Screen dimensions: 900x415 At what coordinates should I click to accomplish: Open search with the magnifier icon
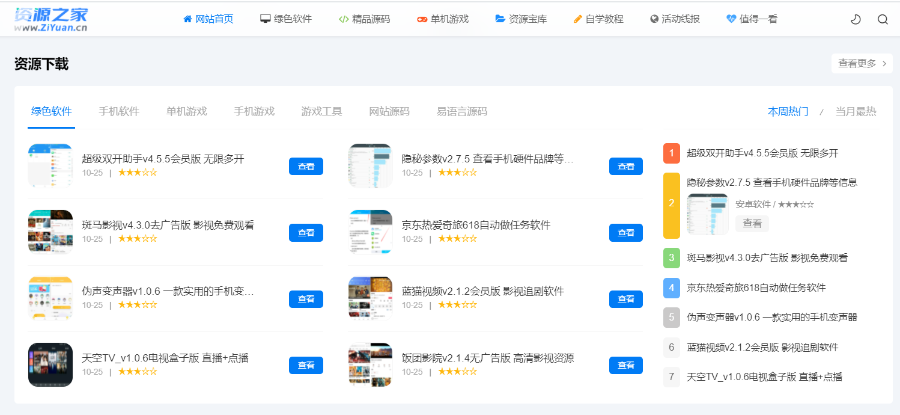point(883,20)
